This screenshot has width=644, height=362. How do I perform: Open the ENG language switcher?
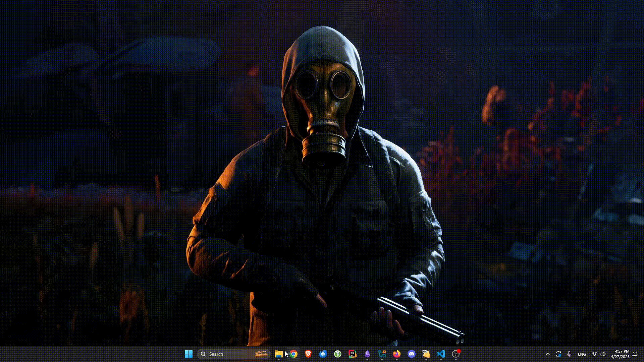tap(582, 354)
